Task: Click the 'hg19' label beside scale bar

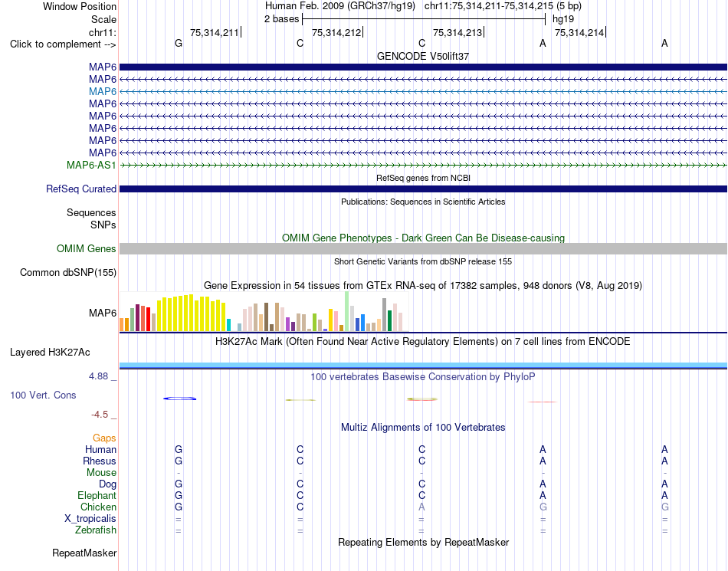Action: (562, 19)
